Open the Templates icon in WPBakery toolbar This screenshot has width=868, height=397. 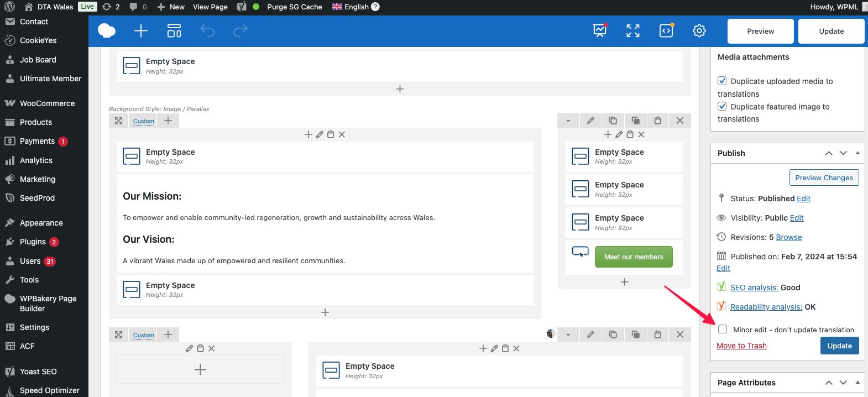(174, 31)
